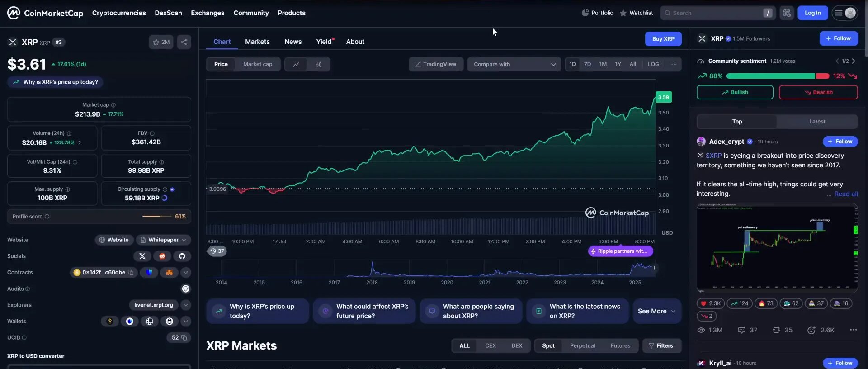The image size is (868, 369).
Task: Add XRP to watchlist with star button
Action: coord(160,42)
